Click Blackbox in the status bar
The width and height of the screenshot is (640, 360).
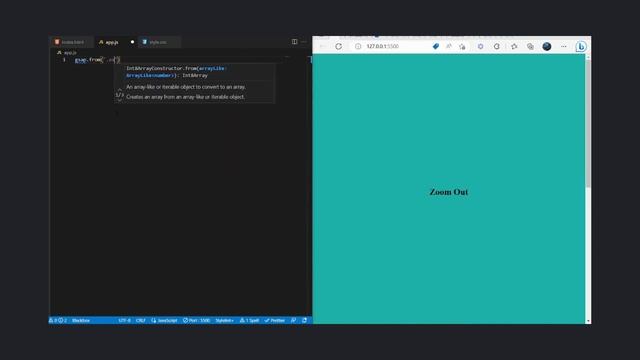(x=81, y=320)
